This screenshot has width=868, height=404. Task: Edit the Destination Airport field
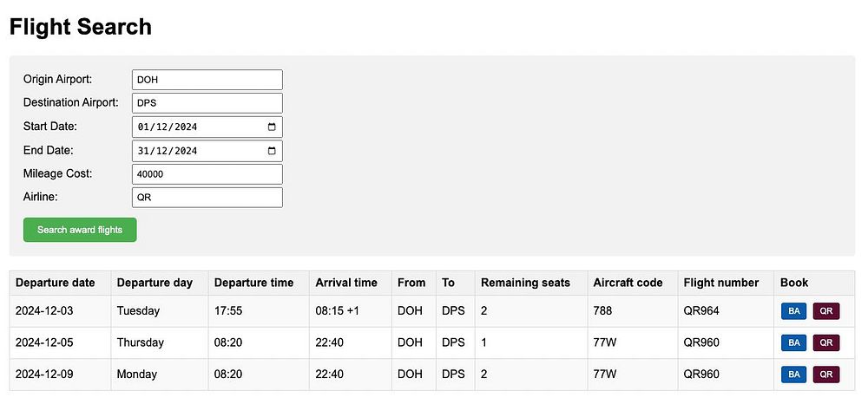click(x=207, y=103)
